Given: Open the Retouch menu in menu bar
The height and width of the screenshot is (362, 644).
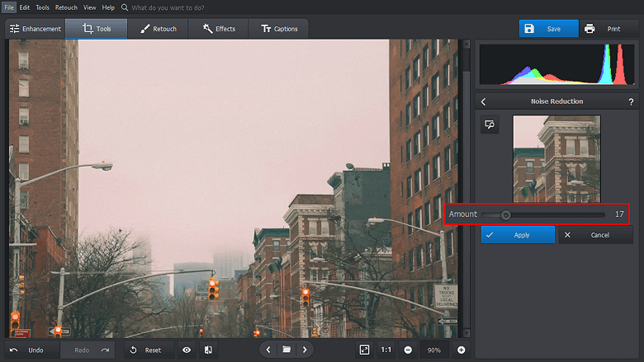Looking at the screenshot, I should pyautogui.click(x=66, y=7).
